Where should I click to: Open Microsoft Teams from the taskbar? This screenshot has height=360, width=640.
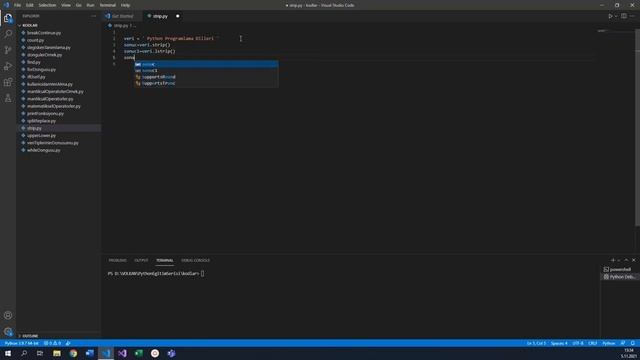tap(171, 353)
